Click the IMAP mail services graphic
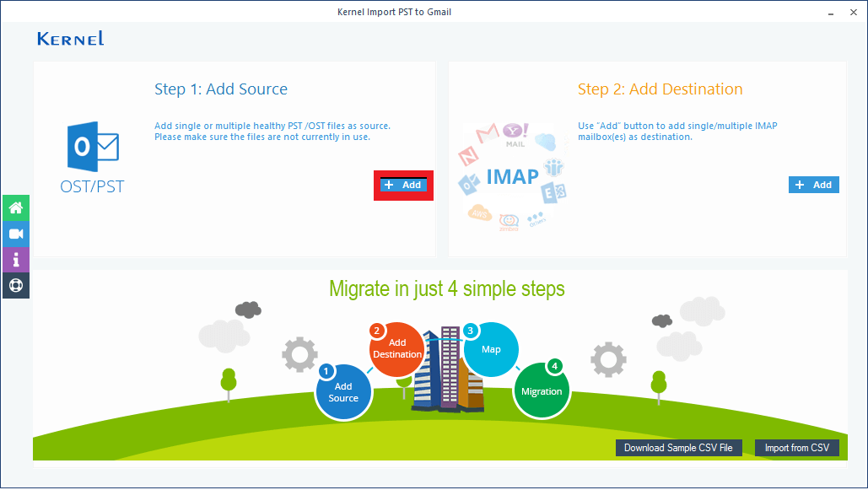The image size is (868, 490). (512, 176)
